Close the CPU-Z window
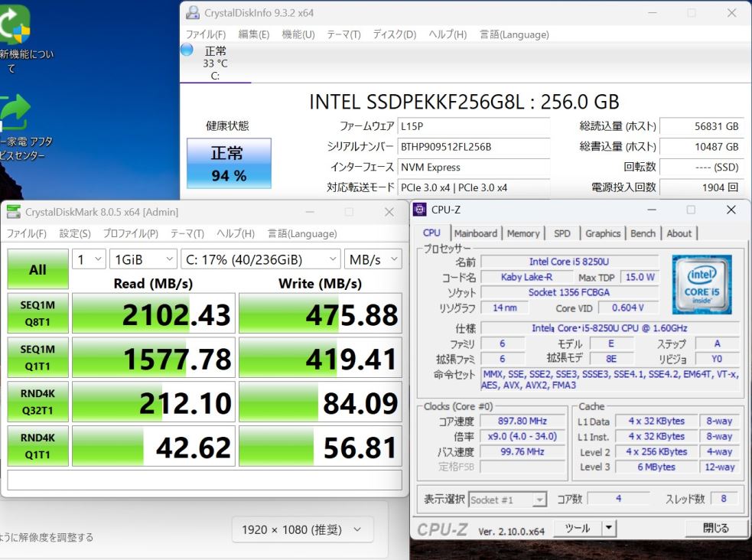 coord(731,210)
